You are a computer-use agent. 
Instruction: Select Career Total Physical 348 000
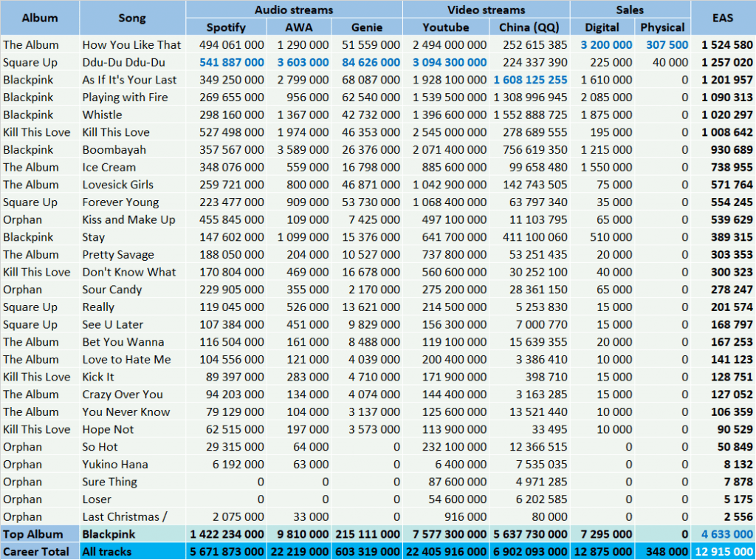coord(667,551)
